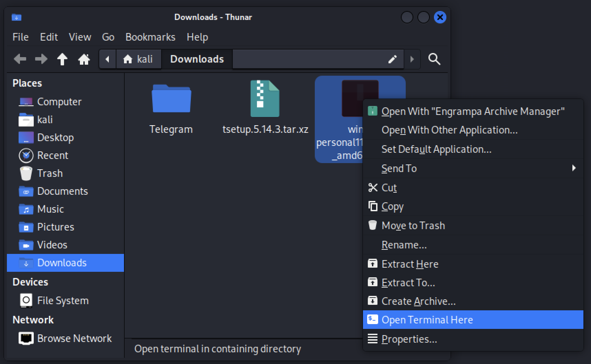Click the Thunar window icon in title bar

click(16, 17)
